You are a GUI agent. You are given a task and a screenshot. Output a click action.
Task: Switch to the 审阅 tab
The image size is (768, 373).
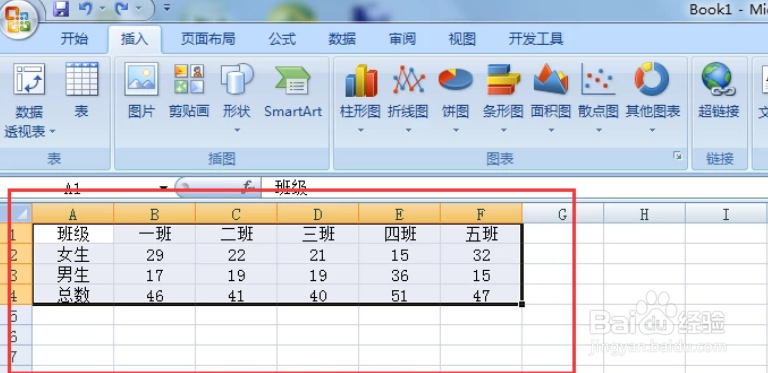point(402,39)
